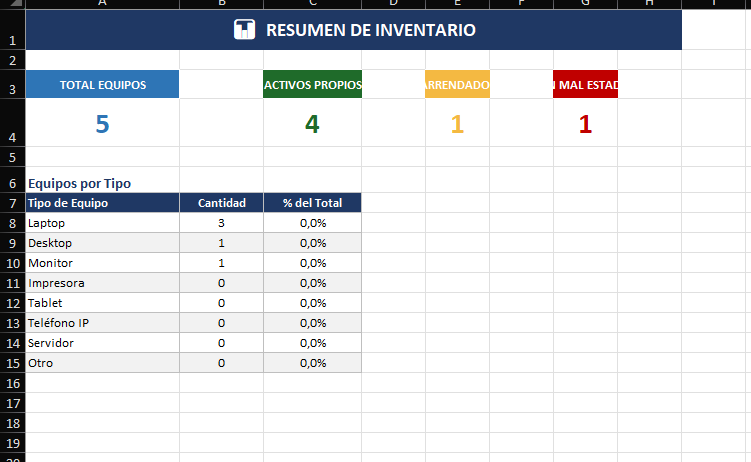The height and width of the screenshot is (462, 751).
Task: Select the TOTAL EQUIPOS header cell
Action: pyautogui.click(x=102, y=84)
